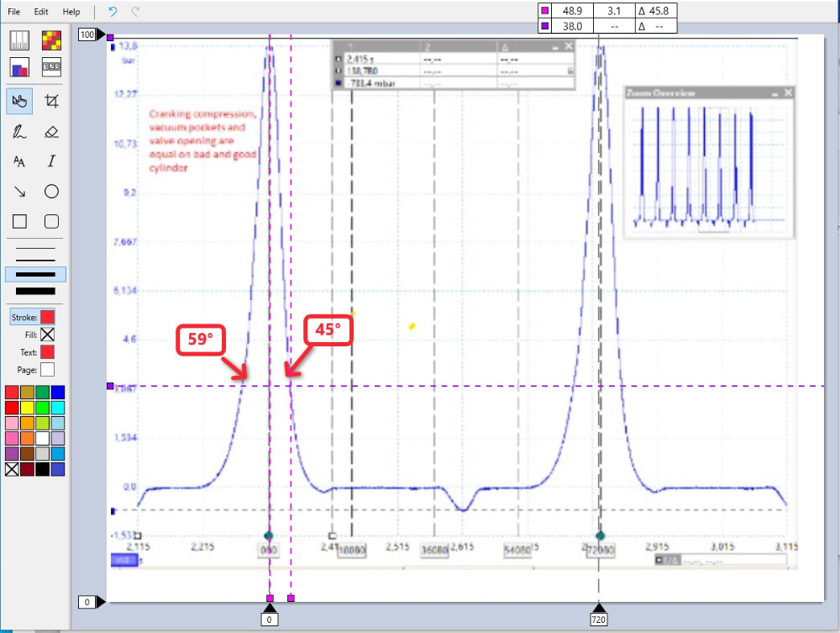Choose the thickest line width option
This screenshot has width=840, height=633.
pyautogui.click(x=35, y=291)
